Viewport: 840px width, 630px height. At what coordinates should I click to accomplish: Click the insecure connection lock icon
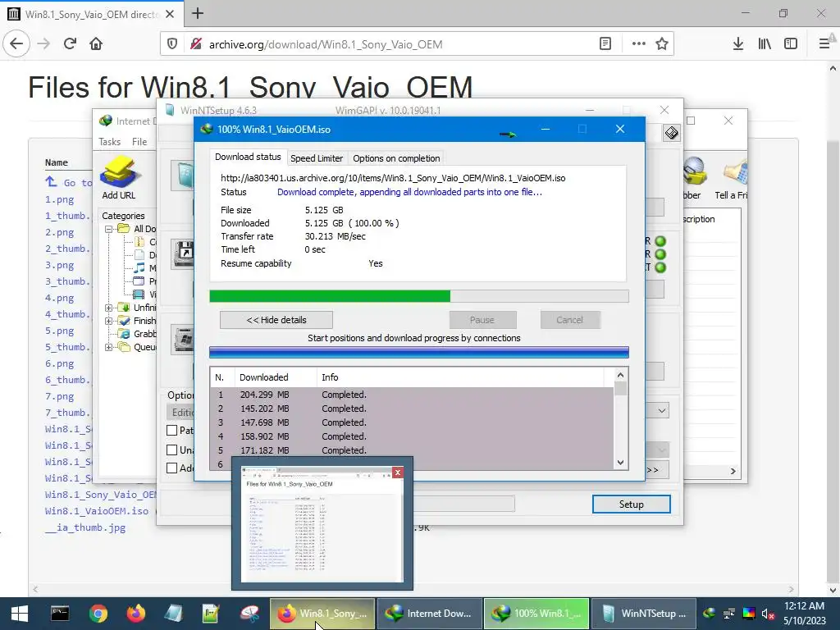click(196, 44)
